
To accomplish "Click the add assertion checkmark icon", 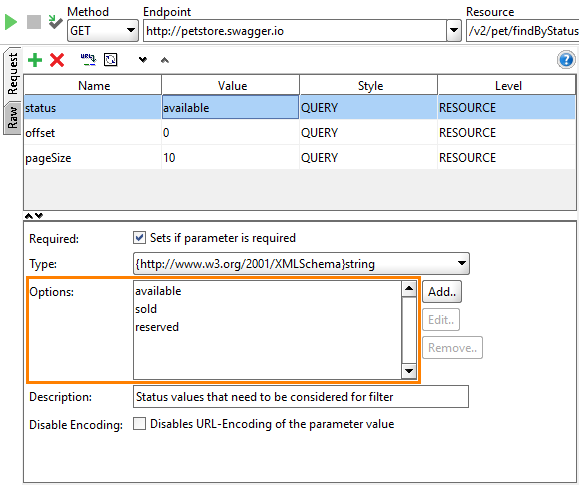I will (55, 22).
